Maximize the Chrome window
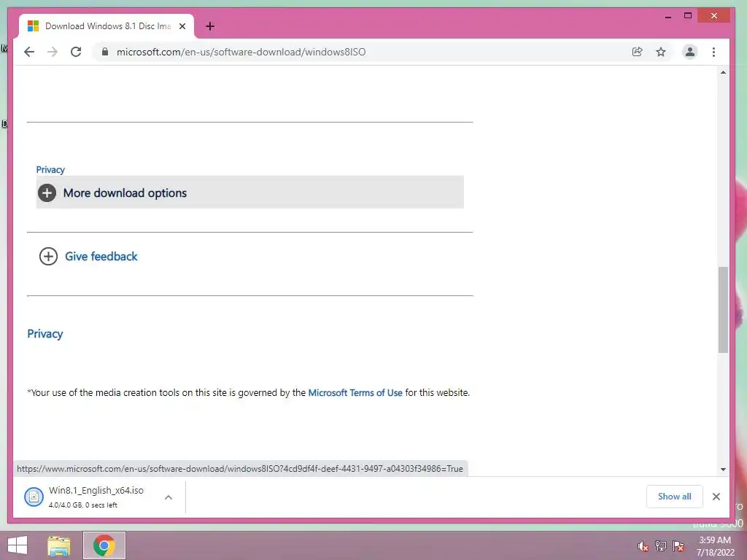The image size is (747, 560). [x=687, y=16]
